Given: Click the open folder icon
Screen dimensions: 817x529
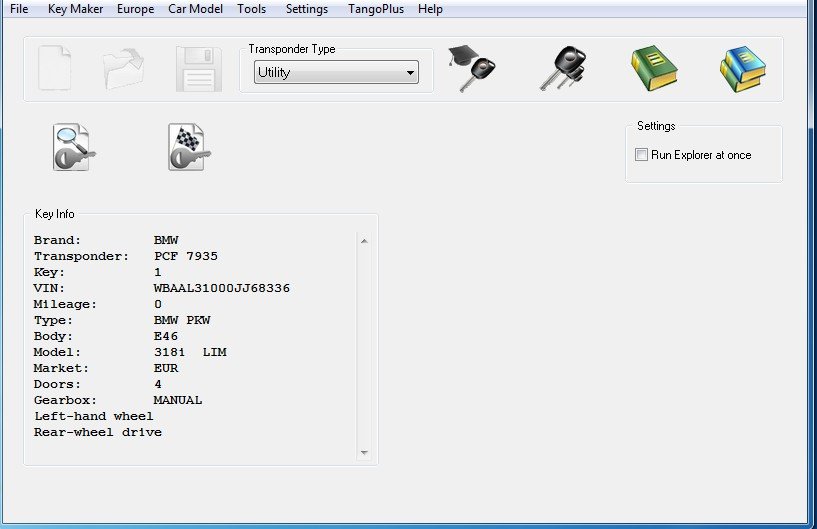Looking at the screenshot, I should coord(123,68).
